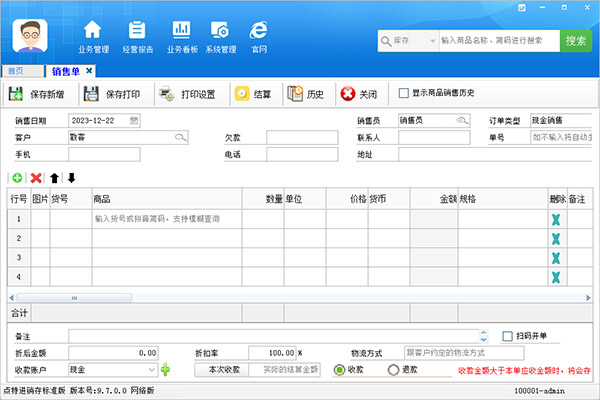Open the 收款账户 dropdown
Screen dimensions: 600x400
tap(152, 370)
